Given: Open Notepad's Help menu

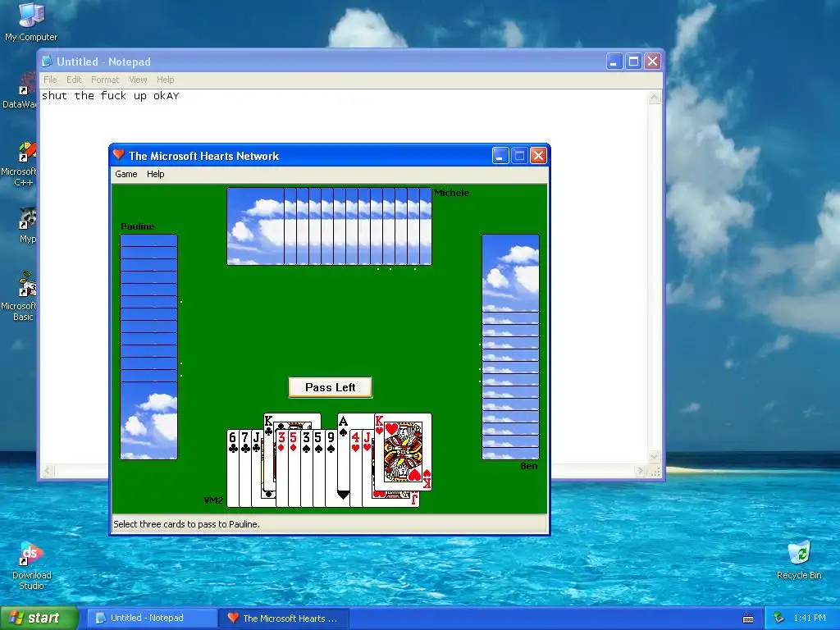Looking at the screenshot, I should tap(165, 80).
